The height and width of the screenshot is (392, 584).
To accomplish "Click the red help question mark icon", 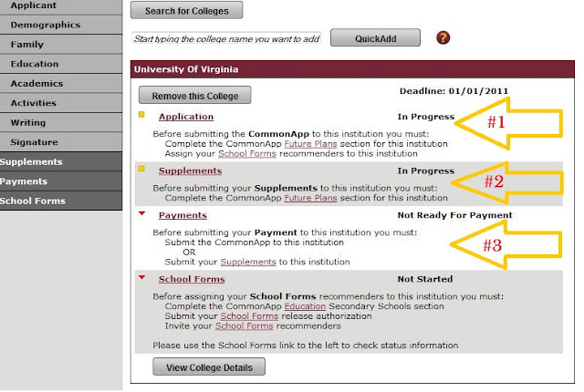I will click(x=443, y=38).
